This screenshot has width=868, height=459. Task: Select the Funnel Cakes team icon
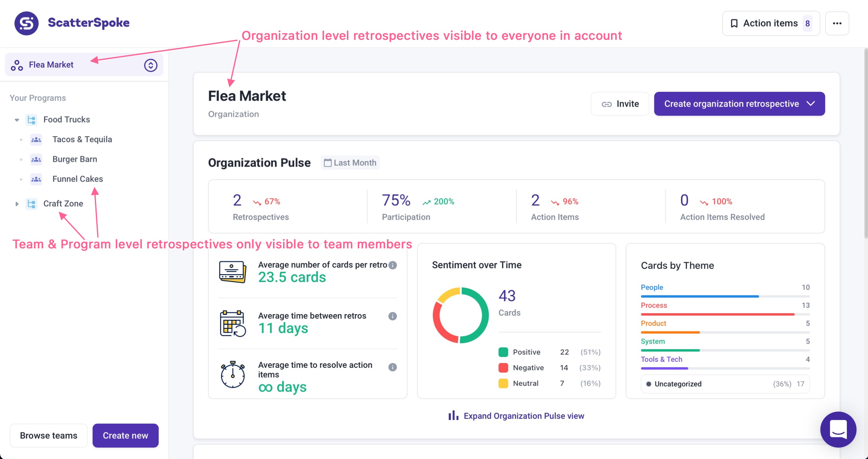36,179
